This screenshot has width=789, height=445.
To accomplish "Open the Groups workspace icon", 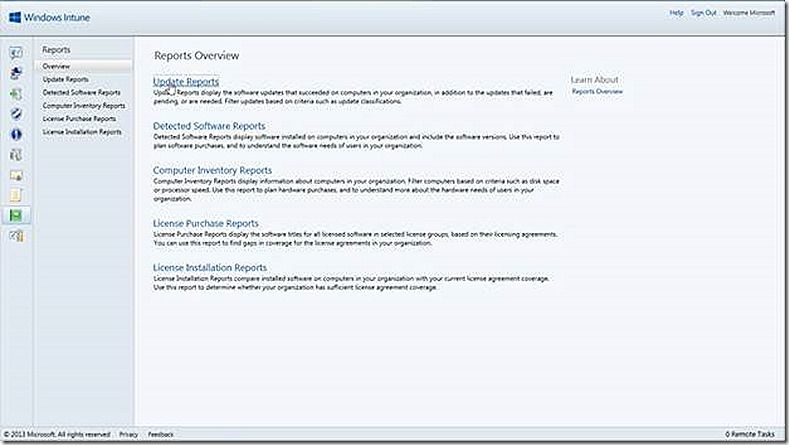I will (16, 73).
